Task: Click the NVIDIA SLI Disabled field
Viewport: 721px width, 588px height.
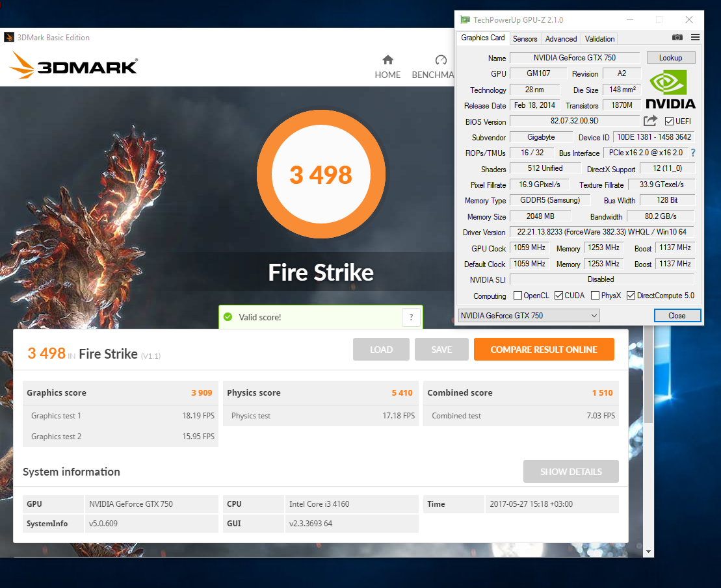Action: [x=601, y=279]
